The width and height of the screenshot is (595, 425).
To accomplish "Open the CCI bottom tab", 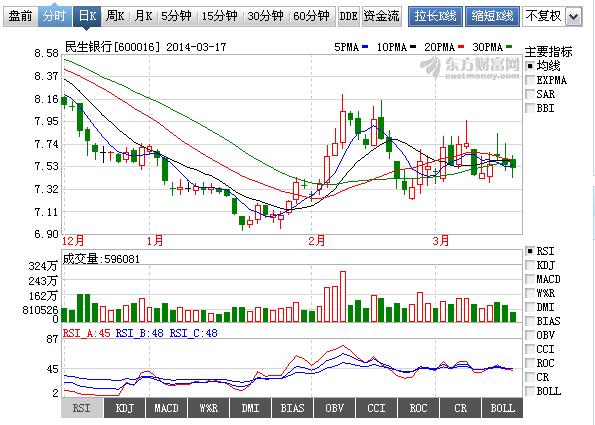I will pos(376,408).
